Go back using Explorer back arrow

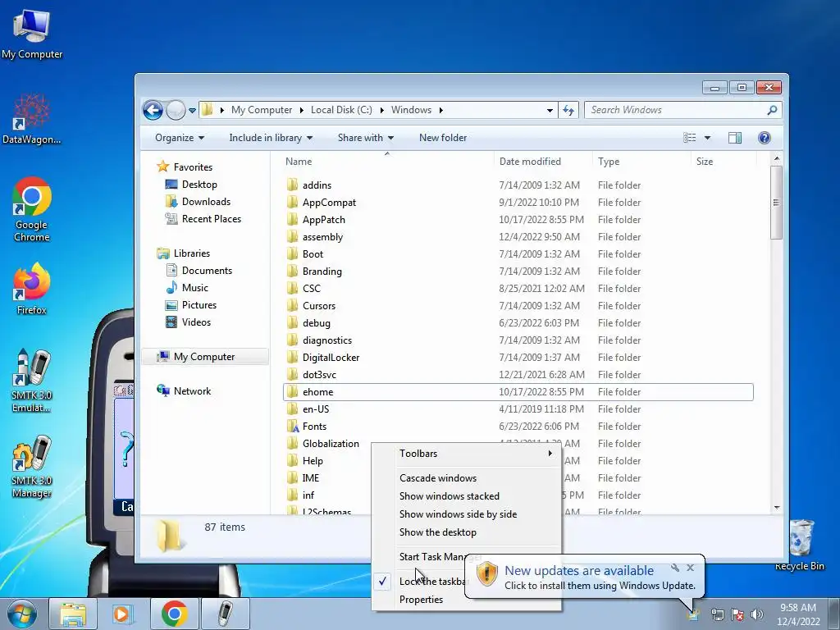coord(153,111)
